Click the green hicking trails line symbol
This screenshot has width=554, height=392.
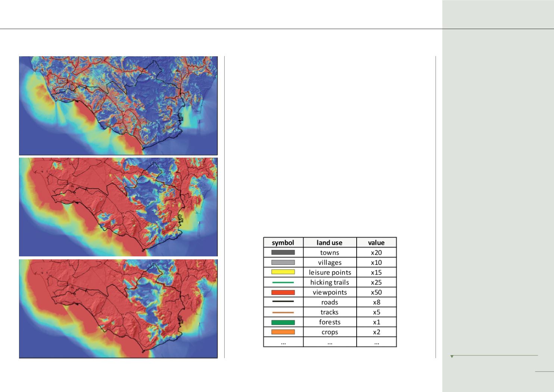click(x=283, y=282)
